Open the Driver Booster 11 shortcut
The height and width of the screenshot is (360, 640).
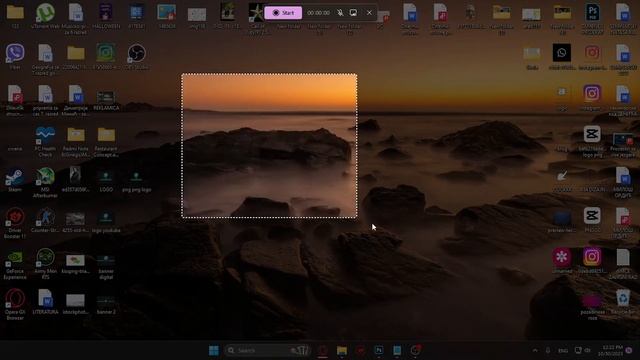tap(15, 223)
